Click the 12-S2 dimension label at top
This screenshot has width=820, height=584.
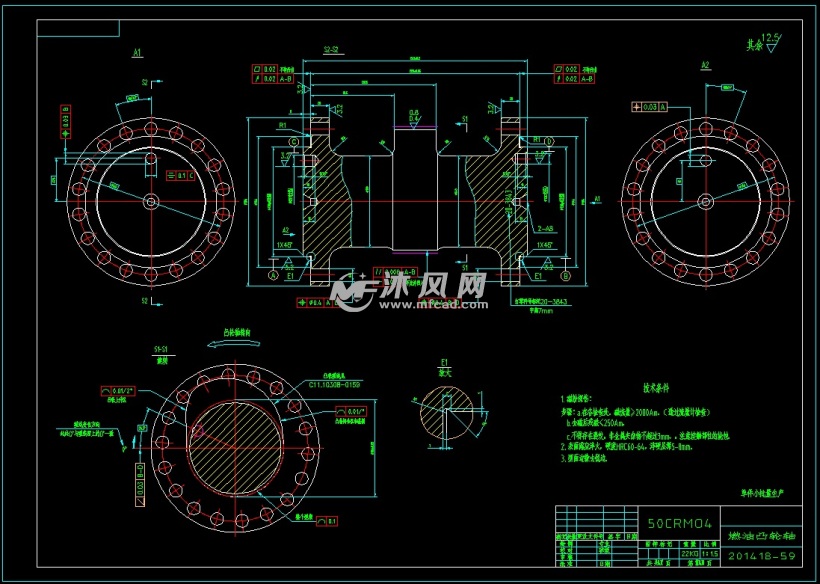(332, 45)
